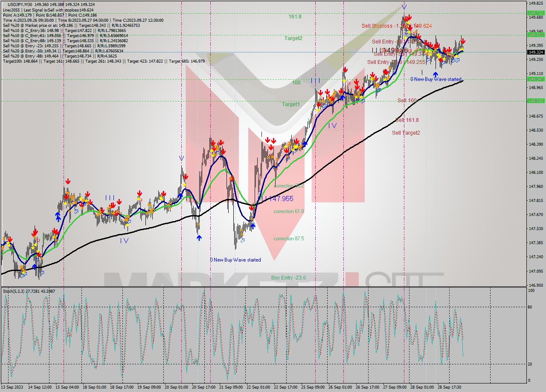Screen dimensions: 546x392
Task: Select the 'Sell Target2' label
Action: (x=406, y=133)
